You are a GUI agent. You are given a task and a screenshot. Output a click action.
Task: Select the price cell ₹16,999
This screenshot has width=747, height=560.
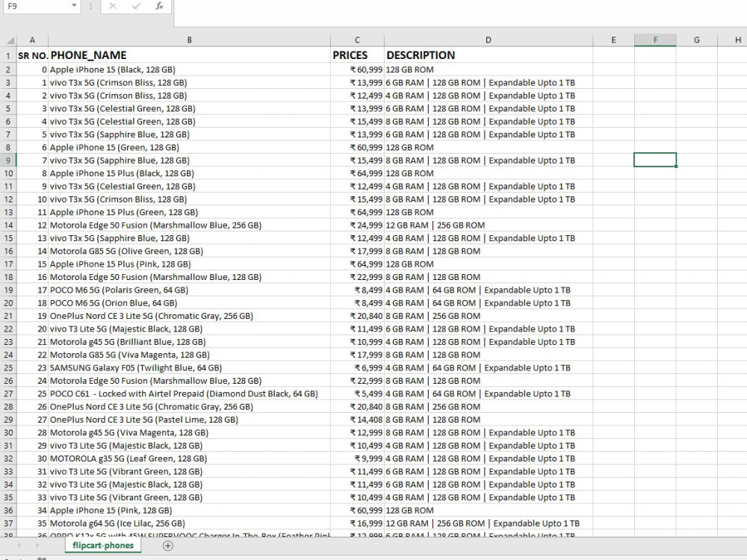357,523
